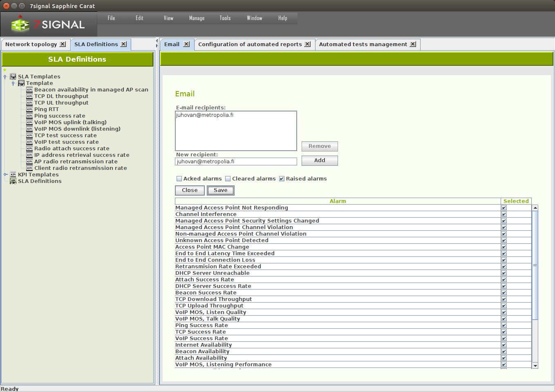Save the email alarm settings
The image size is (555, 392).
(x=220, y=190)
